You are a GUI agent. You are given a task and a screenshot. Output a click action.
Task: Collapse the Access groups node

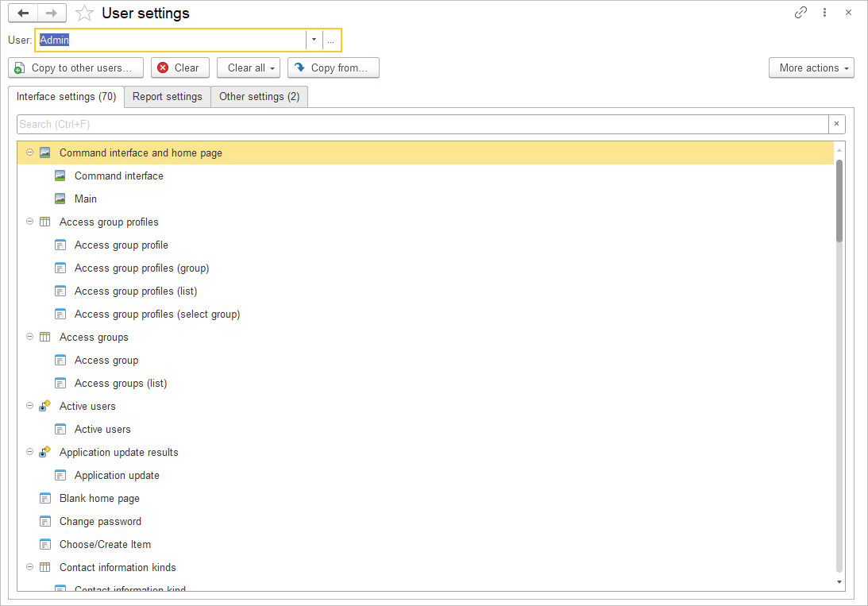30,337
